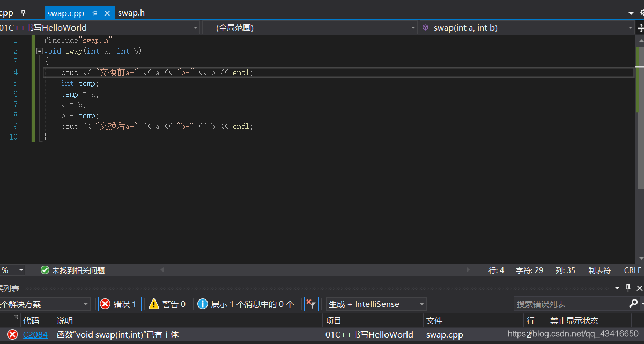Screen dimensions: 644x344
Task: Click the 列: 35 column indicator
Action: (565, 270)
